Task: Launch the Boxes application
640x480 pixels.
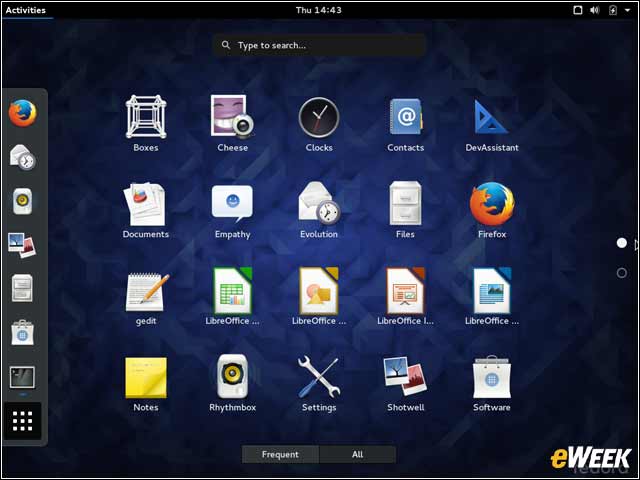Action: click(x=146, y=124)
